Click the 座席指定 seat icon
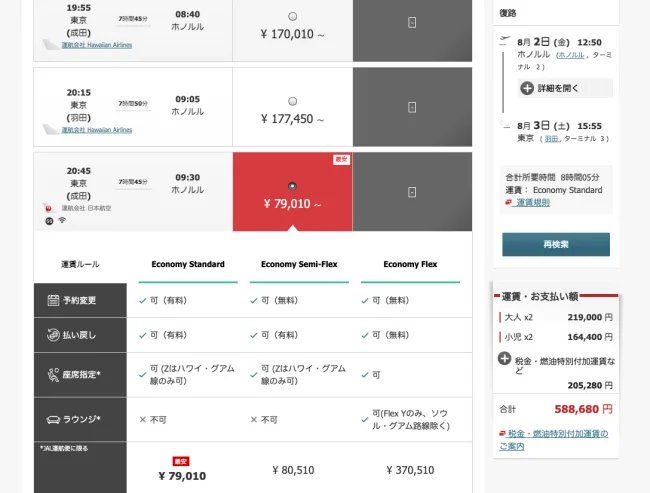Image resolution: width=650 pixels, height=493 pixels. pos(53,374)
